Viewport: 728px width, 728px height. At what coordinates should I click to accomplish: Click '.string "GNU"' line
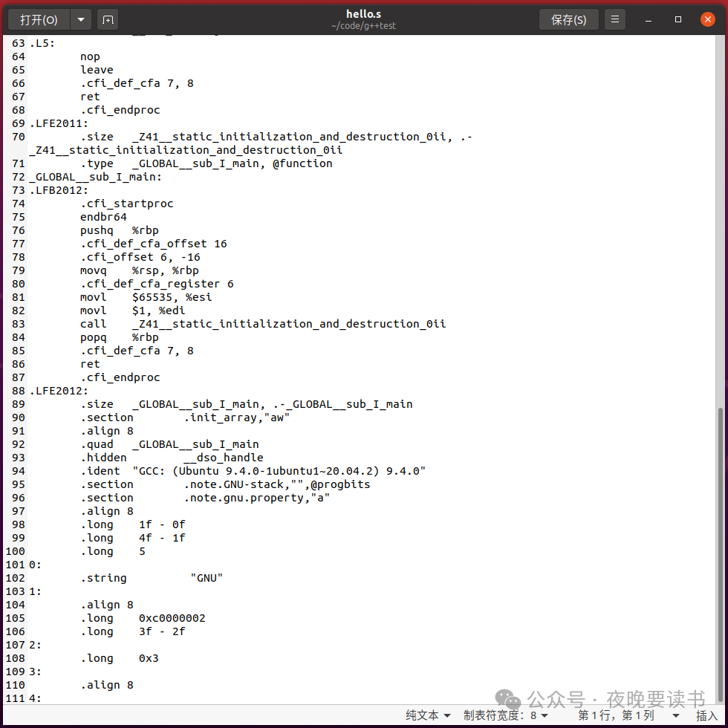point(152,578)
